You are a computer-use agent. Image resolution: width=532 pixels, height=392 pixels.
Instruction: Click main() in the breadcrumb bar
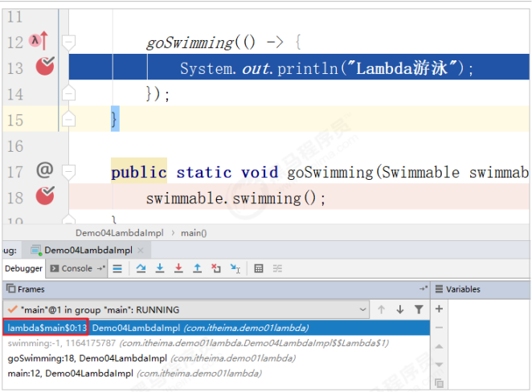(194, 233)
